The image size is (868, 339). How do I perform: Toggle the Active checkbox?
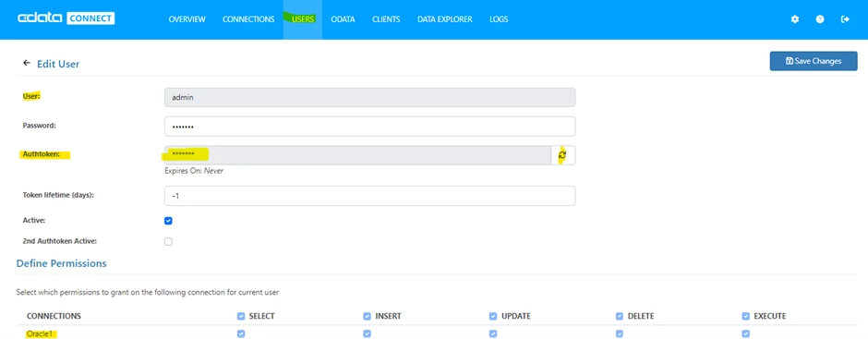[168, 221]
